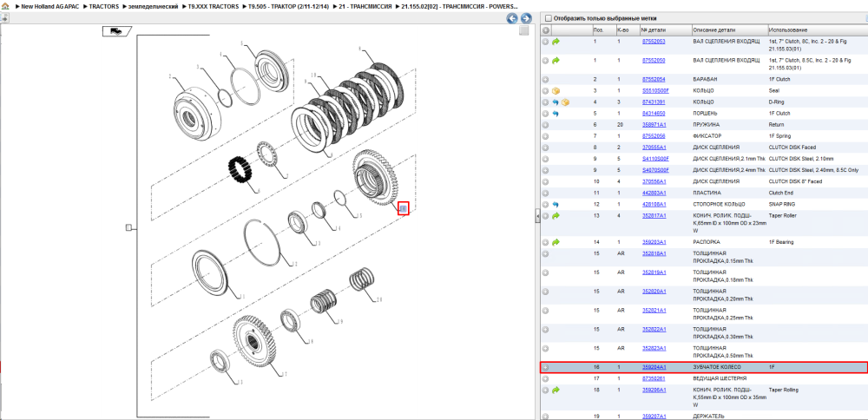Add ФИКСАТОР 87552056 with plus icon

(x=546, y=136)
